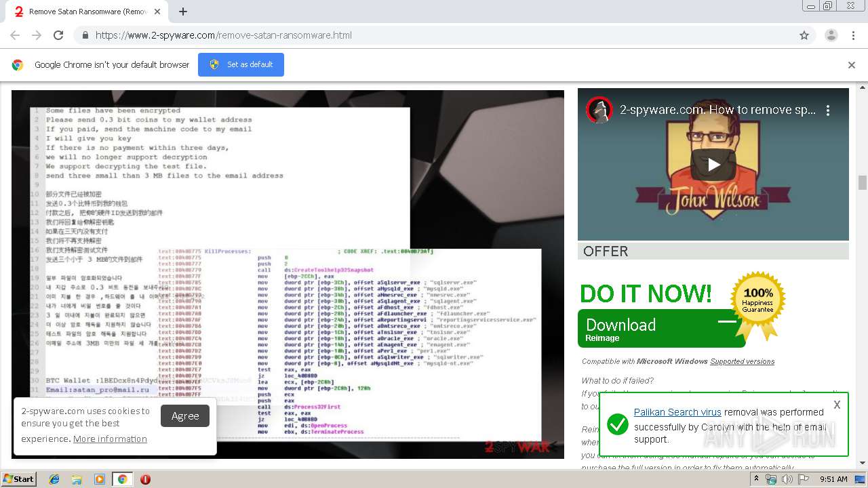This screenshot has width=868, height=488.
Task: Open More information about cookies
Action: pos(110,439)
